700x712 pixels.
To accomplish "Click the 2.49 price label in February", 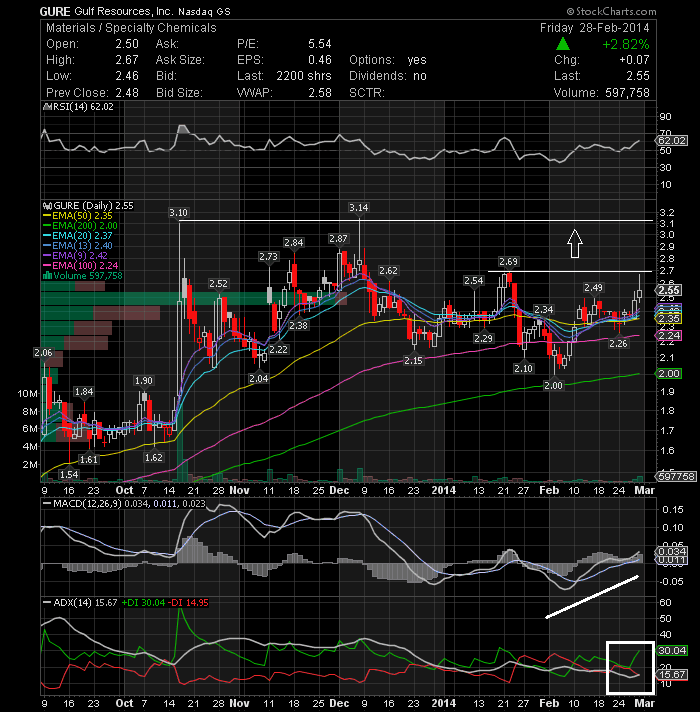I will [x=593, y=287].
